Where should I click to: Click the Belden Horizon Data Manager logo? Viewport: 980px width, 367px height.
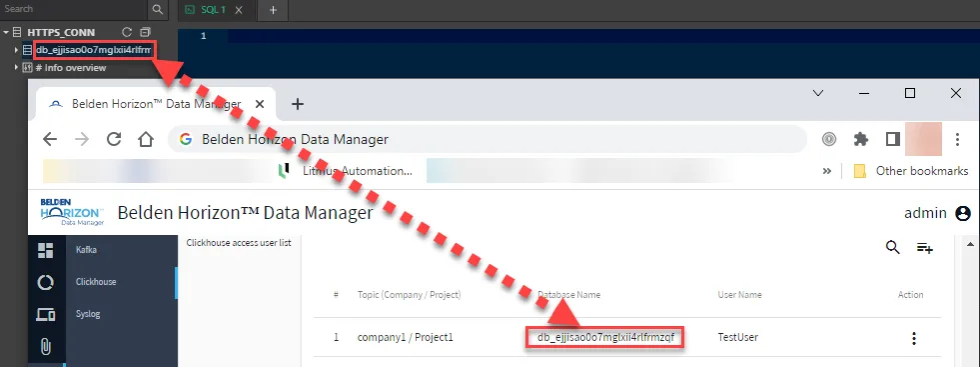tap(72, 213)
